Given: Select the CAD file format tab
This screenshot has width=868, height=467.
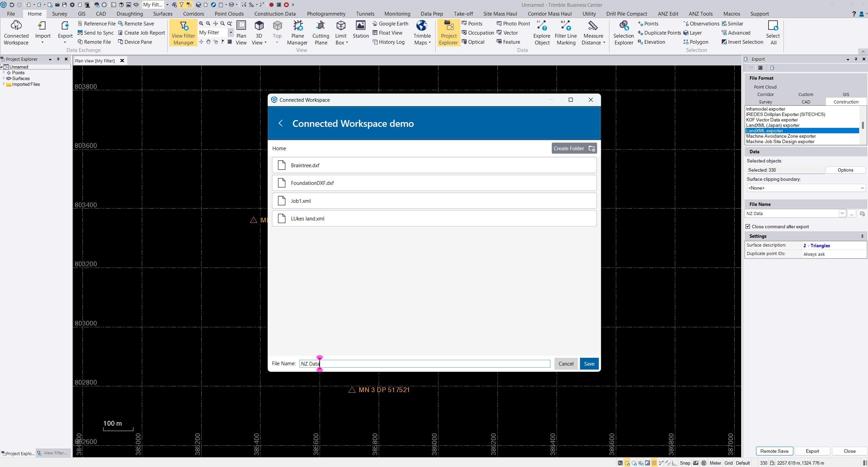Looking at the screenshot, I should click(806, 102).
